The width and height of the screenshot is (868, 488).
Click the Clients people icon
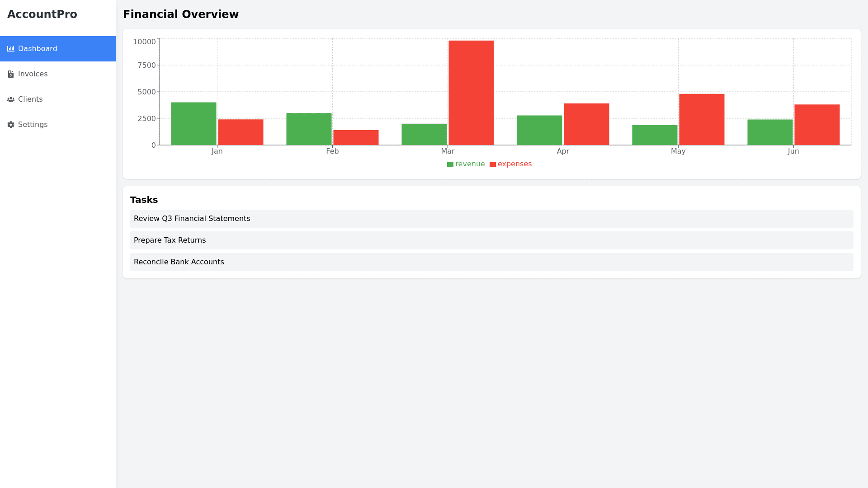coord(11,99)
